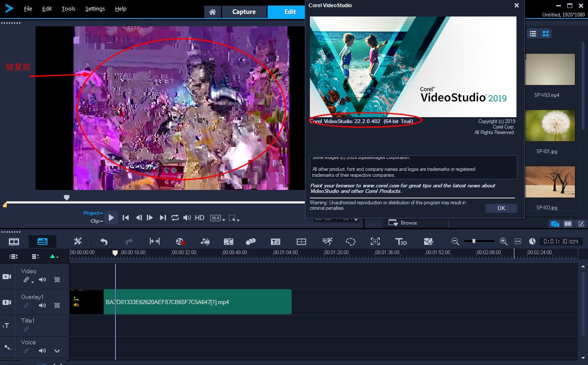This screenshot has height=365, width=588.
Task: Show library panel button
Action: pos(555,223)
